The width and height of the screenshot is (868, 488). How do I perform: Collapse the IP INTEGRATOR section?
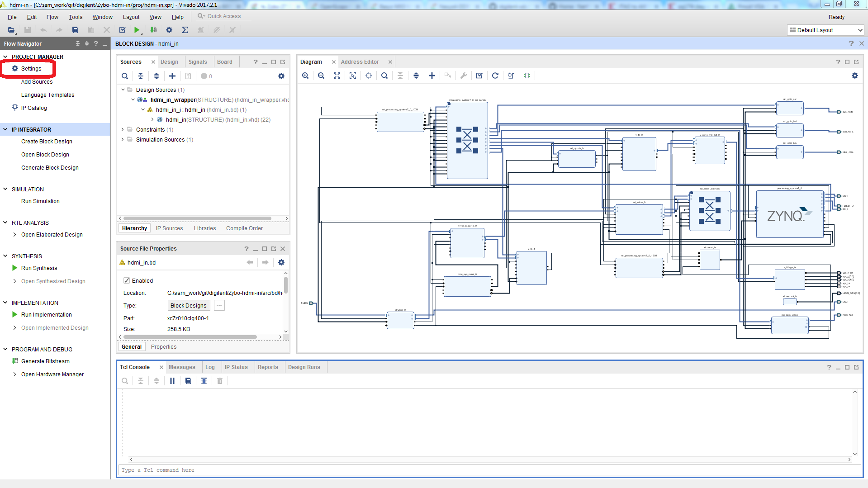pyautogui.click(x=5, y=129)
